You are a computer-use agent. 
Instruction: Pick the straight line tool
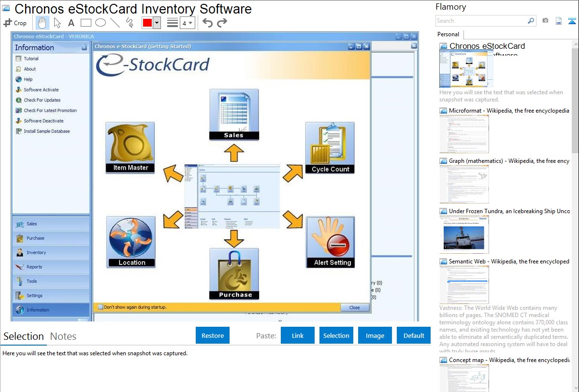115,23
